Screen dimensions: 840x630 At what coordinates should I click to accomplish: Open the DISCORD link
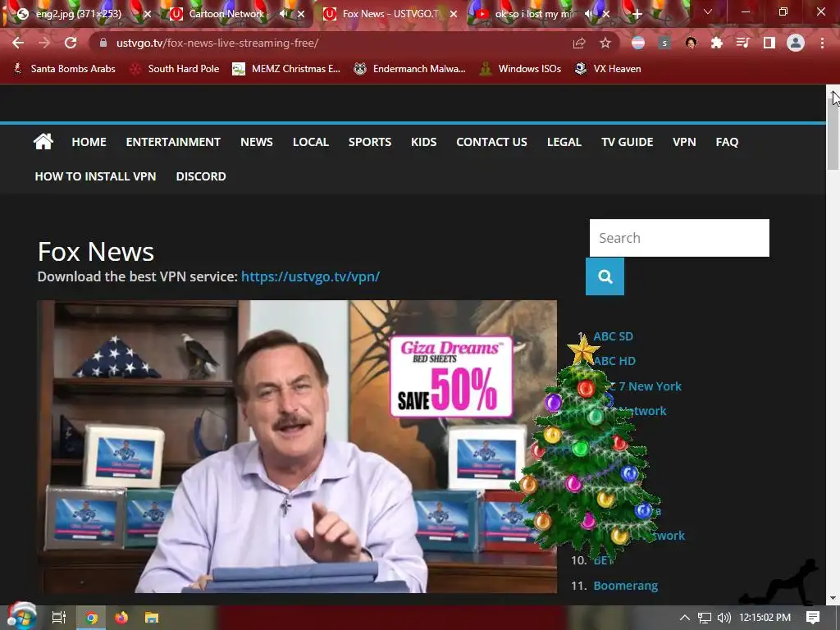[201, 176]
